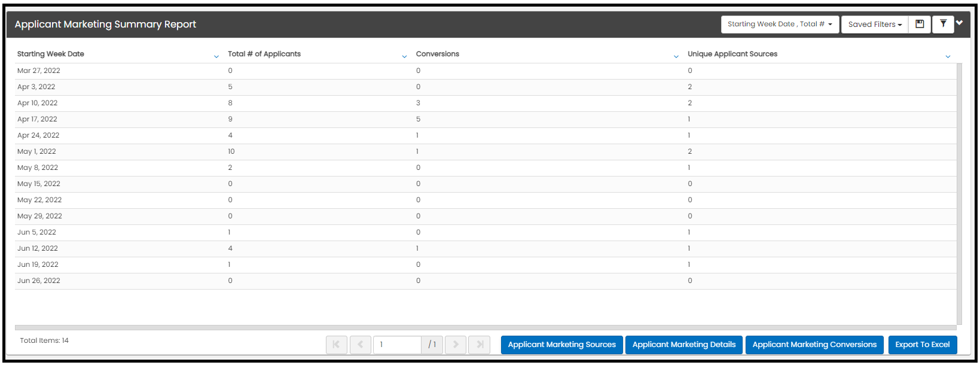This screenshot has width=980, height=365.
Task: Select the Jun 12, 2022 row
Action: pyautogui.click(x=485, y=248)
